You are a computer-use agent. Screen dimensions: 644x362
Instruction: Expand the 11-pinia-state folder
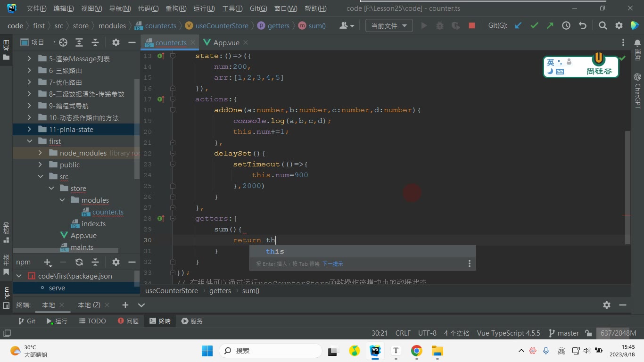29,129
